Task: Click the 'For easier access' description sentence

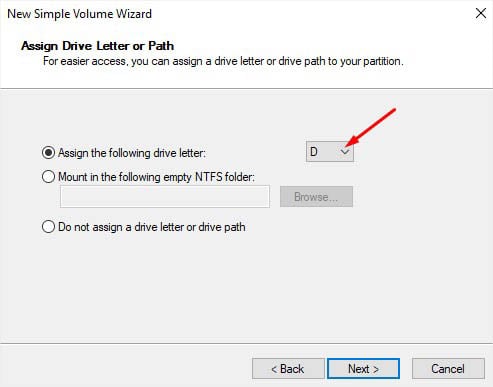Action: tap(223, 61)
